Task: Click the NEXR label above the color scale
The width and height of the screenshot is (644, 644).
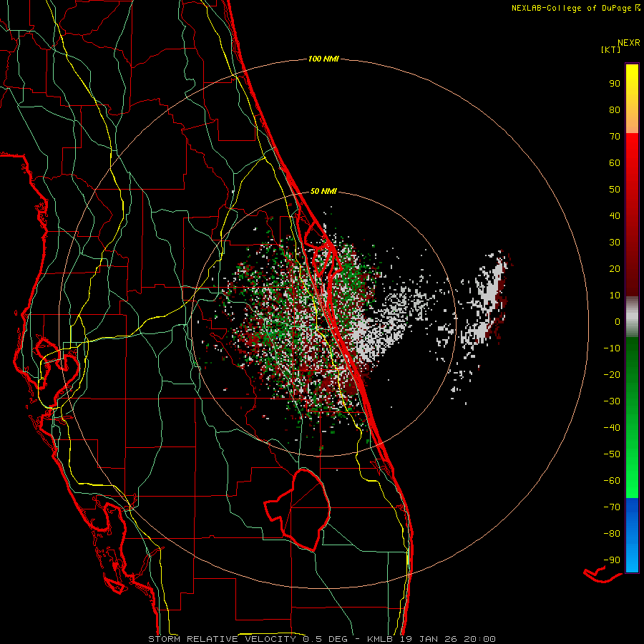Action: click(x=629, y=43)
